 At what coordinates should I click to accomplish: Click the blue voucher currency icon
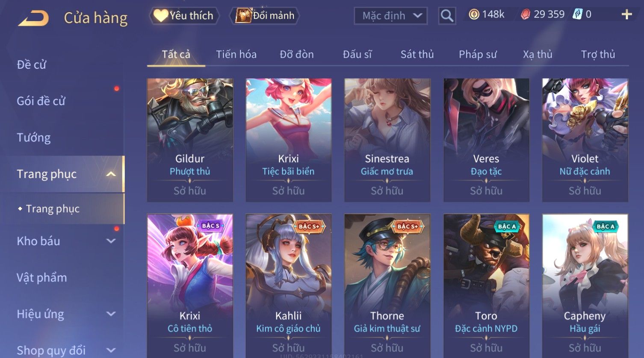[578, 14]
